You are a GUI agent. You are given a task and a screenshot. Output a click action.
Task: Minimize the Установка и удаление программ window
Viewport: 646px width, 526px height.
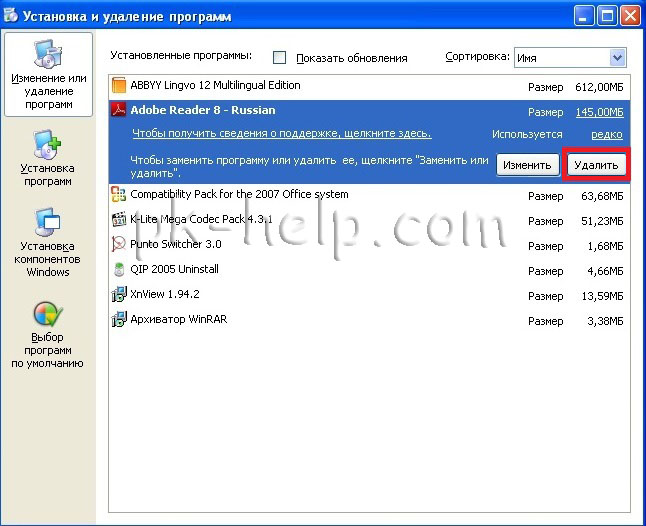pos(583,16)
